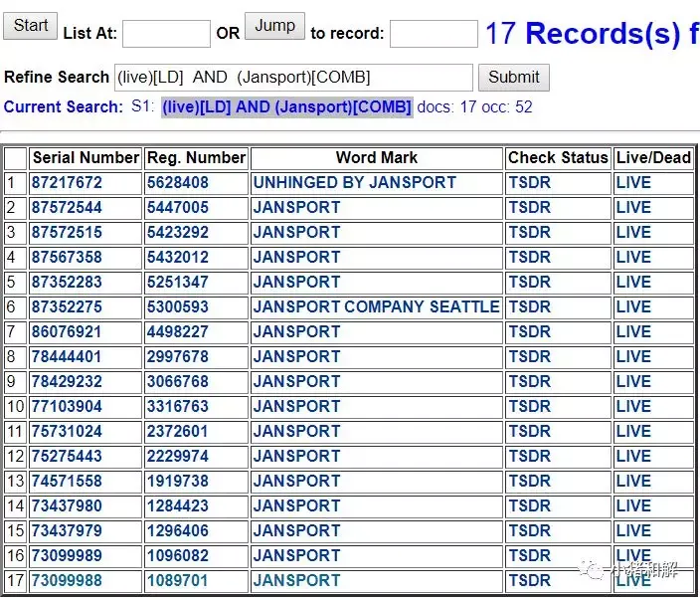
Task: Open registration number 5251347
Action: coord(178,283)
